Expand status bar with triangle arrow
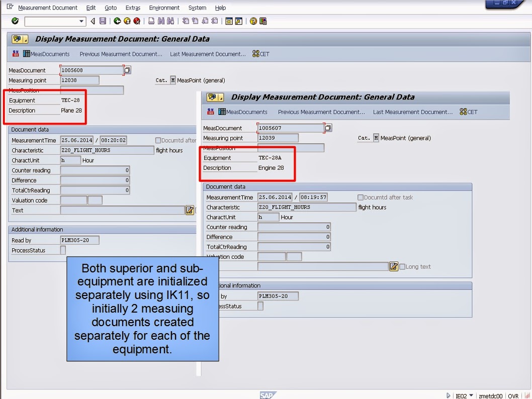The width and height of the screenshot is (532, 399). (448, 395)
